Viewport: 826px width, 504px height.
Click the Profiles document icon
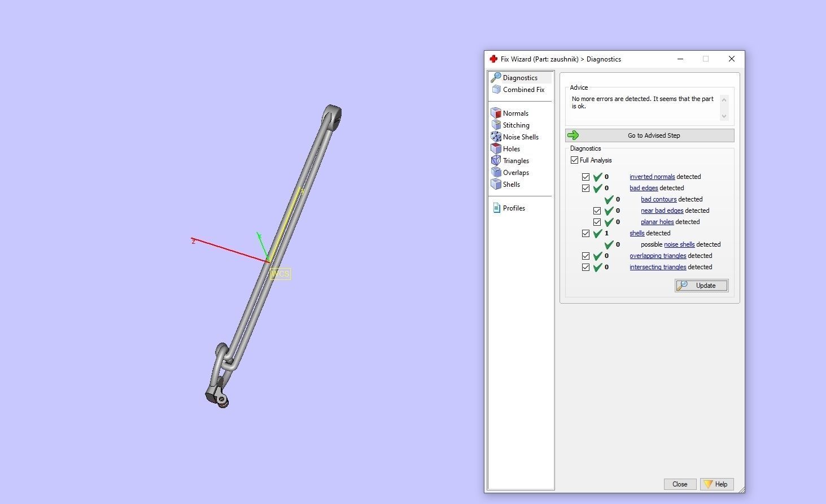[496, 208]
